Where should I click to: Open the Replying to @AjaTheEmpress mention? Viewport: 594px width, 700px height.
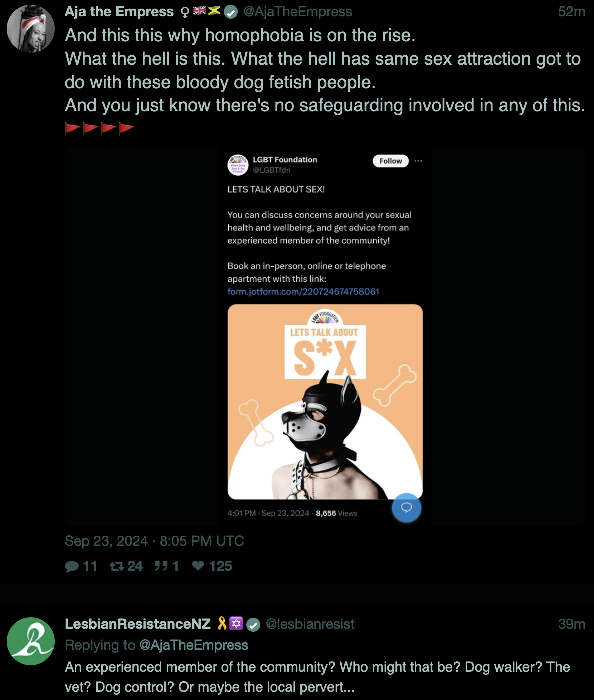(x=193, y=645)
